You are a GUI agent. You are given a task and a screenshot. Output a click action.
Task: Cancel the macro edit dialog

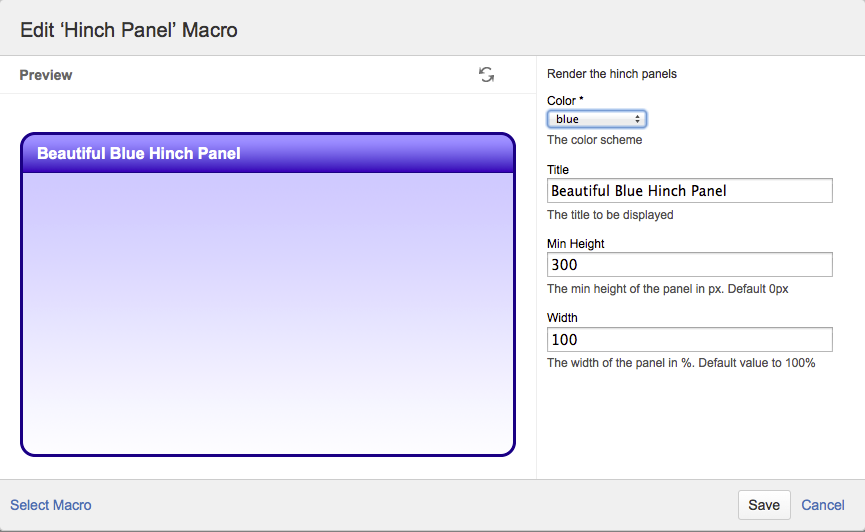pos(823,505)
